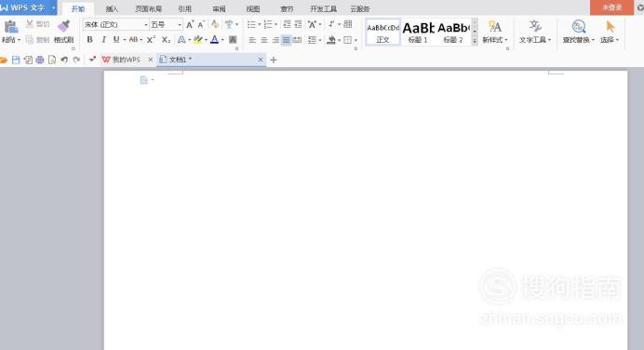Align text right
The image size is (644, 350).
click(x=275, y=40)
